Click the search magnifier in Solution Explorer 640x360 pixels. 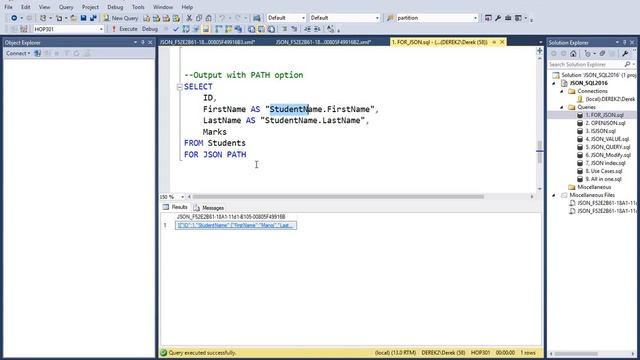pos(627,64)
